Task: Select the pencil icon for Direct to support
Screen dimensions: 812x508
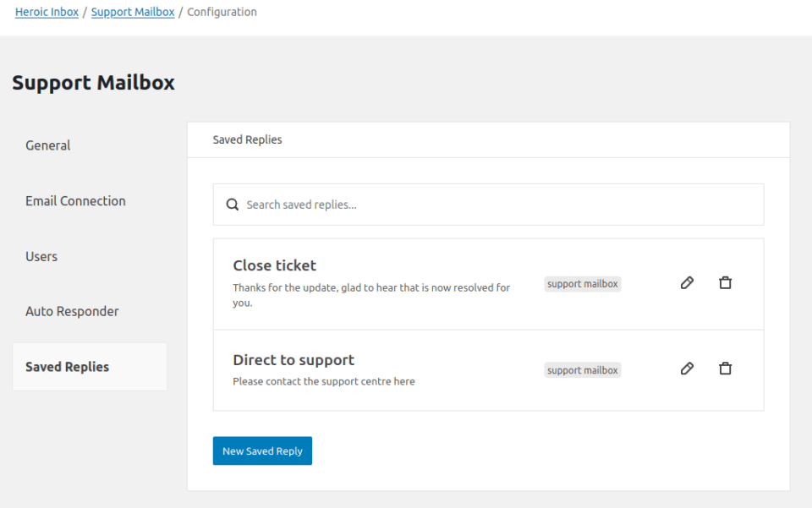Action: pyautogui.click(x=687, y=369)
